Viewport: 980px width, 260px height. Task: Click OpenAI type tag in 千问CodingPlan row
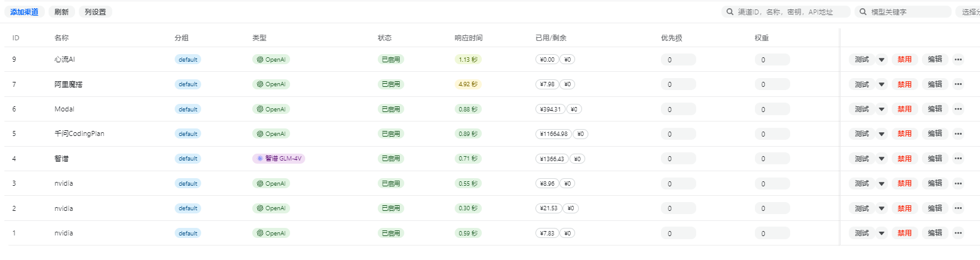click(271, 133)
